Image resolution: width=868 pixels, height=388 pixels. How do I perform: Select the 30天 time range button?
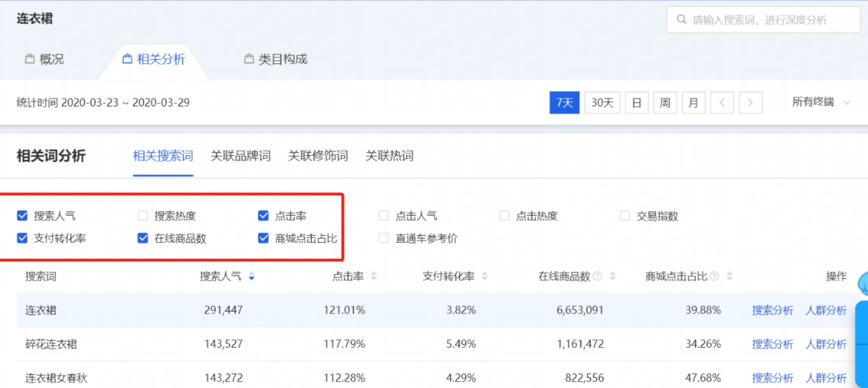point(602,103)
